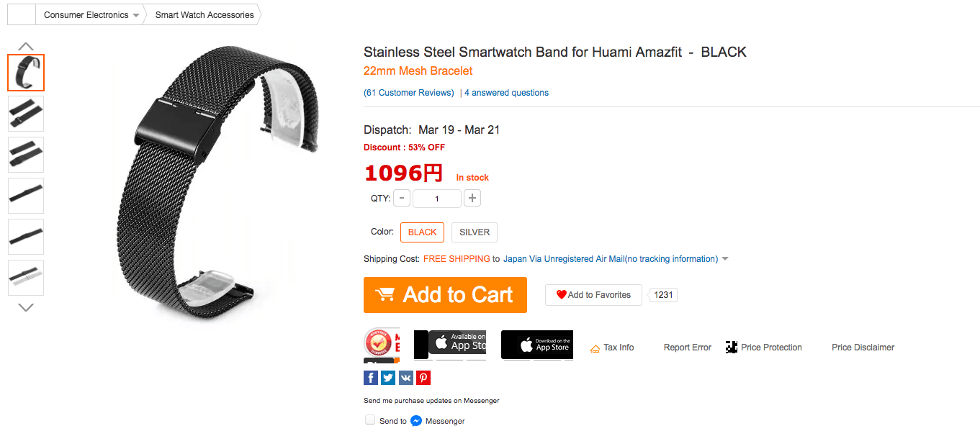980x431 pixels.
Task: Click the heart Add to Favorites button
Action: [x=593, y=295]
